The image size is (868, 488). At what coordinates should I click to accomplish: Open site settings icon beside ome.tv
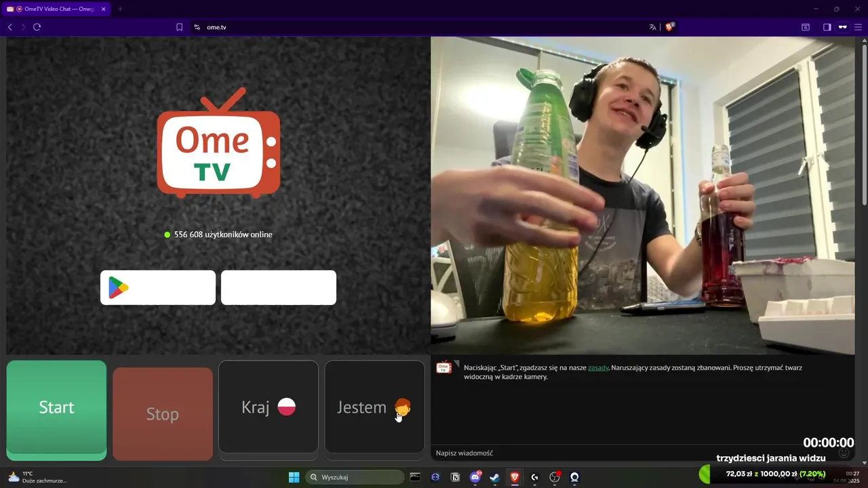click(197, 27)
